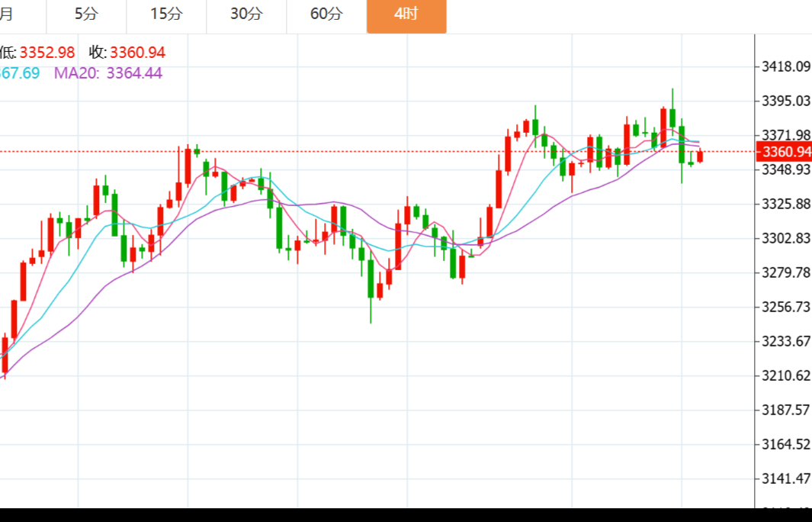This screenshot has height=522, width=812.
Task: Click the 3279.78 price axis label
Action: [785, 272]
